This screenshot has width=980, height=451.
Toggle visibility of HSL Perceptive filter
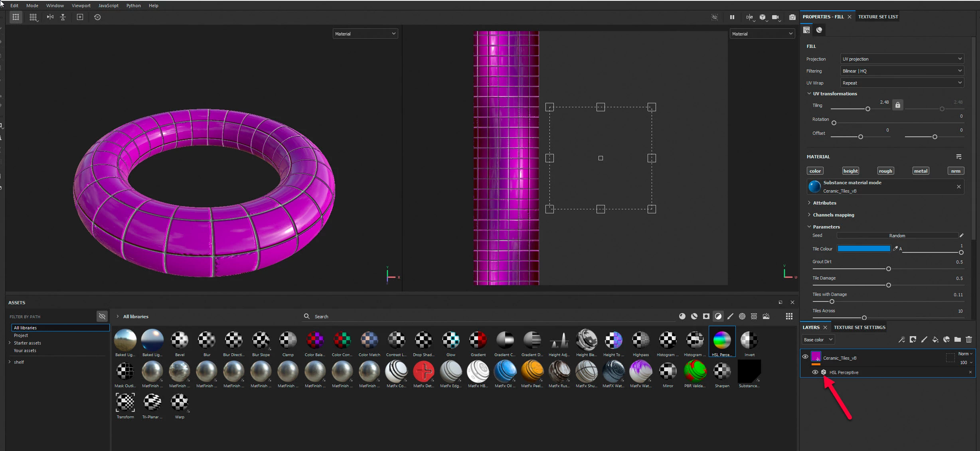[x=815, y=372]
